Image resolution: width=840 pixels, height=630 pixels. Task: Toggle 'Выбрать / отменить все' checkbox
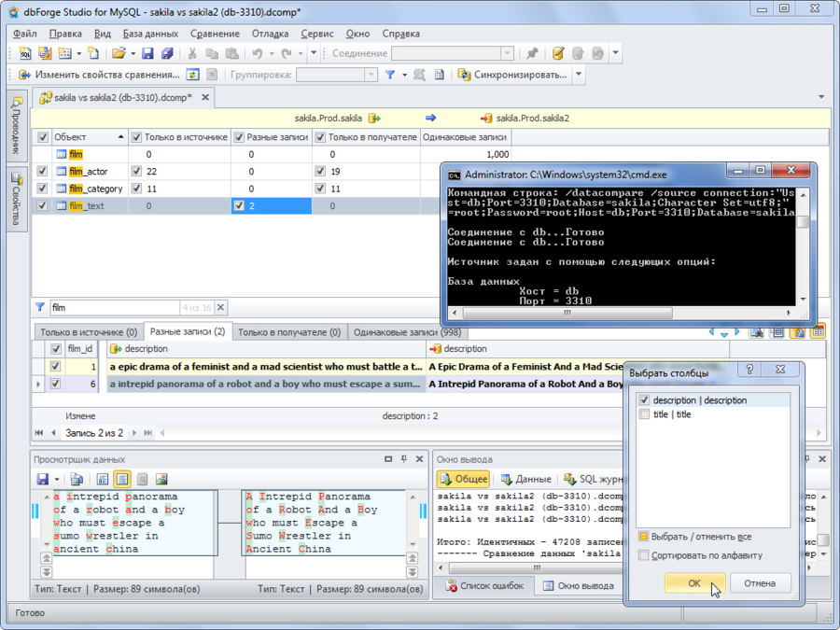[x=643, y=537]
